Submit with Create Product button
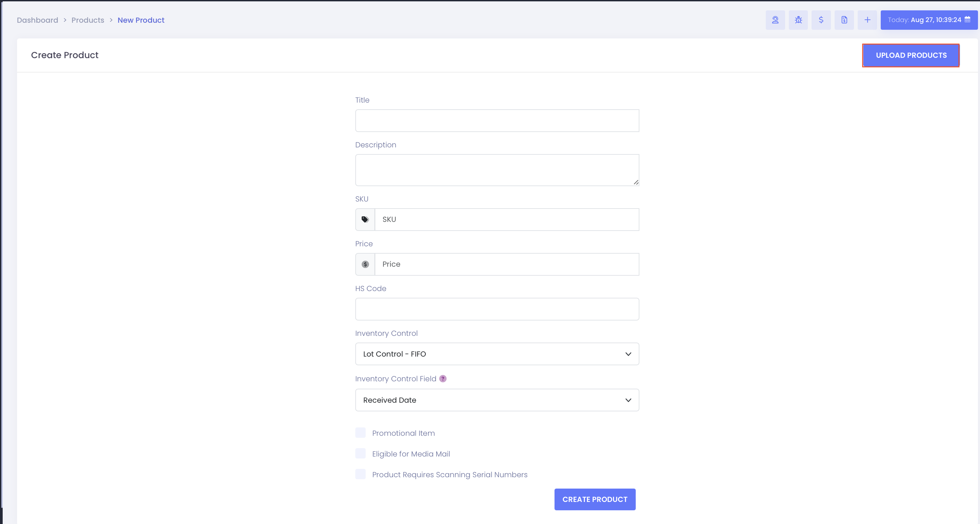The width and height of the screenshot is (980, 524). [x=595, y=499]
